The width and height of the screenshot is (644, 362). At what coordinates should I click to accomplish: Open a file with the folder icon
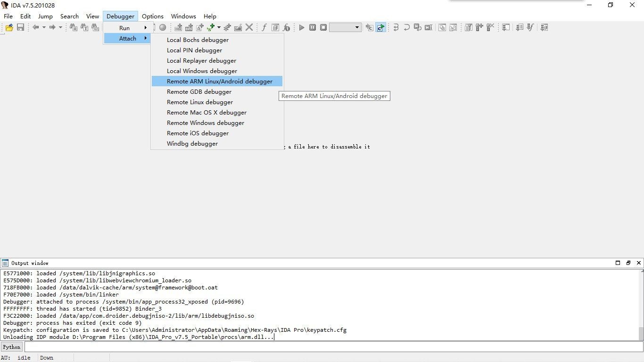click(9, 27)
